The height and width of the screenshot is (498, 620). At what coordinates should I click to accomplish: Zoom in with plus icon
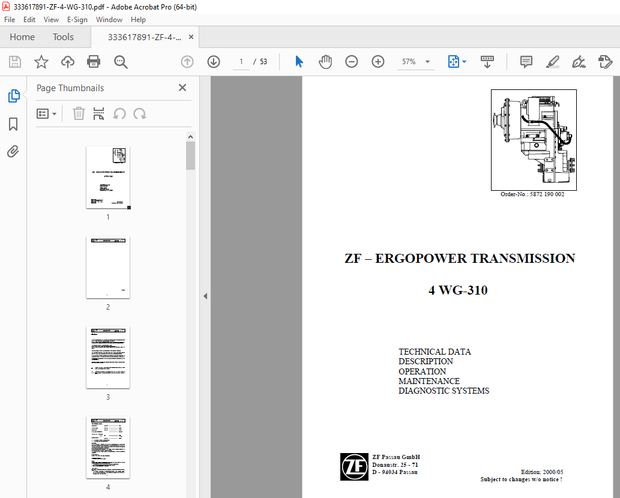pyautogui.click(x=378, y=62)
